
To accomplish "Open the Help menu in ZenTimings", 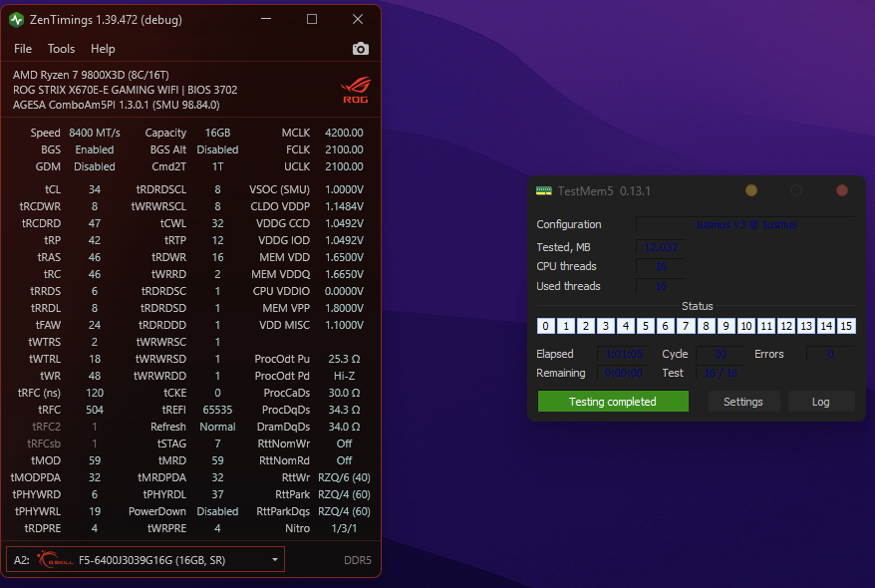I will 103,49.
